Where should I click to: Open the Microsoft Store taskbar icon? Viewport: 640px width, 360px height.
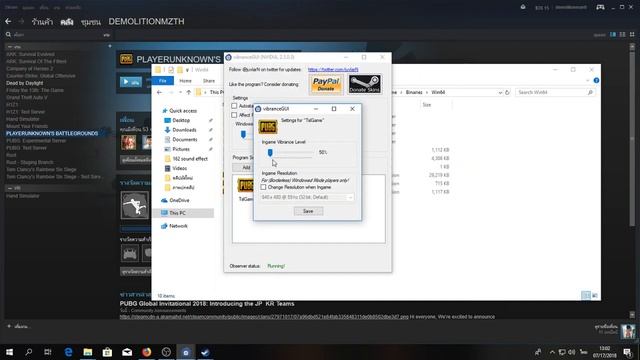point(107,352)
